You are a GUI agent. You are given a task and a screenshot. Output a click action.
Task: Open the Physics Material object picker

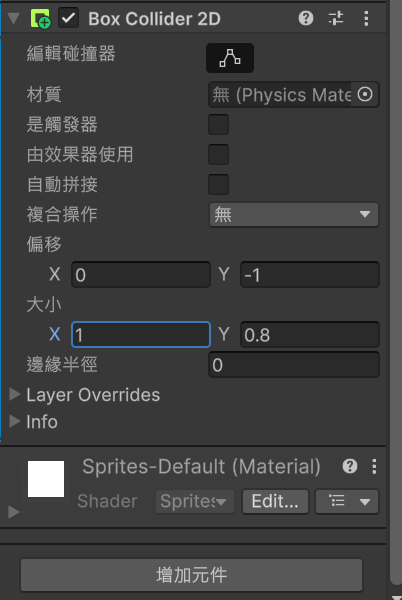coord(365,94)
